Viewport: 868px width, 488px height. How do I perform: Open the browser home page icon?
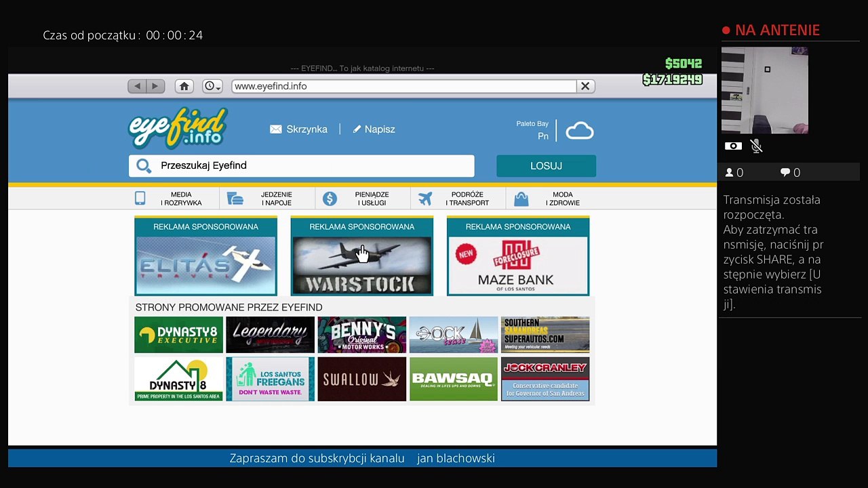tap(184, 86)
